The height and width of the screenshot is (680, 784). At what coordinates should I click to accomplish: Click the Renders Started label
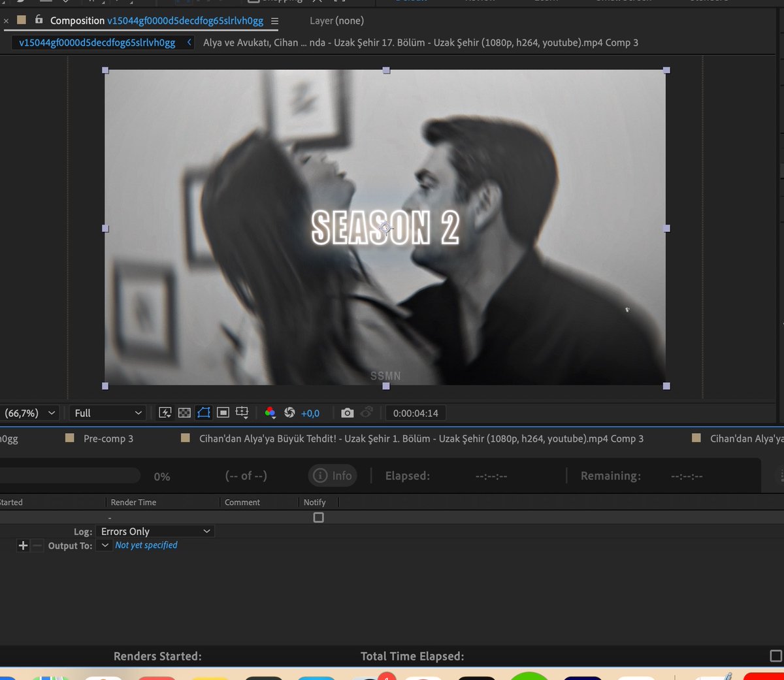pos(157,656)
